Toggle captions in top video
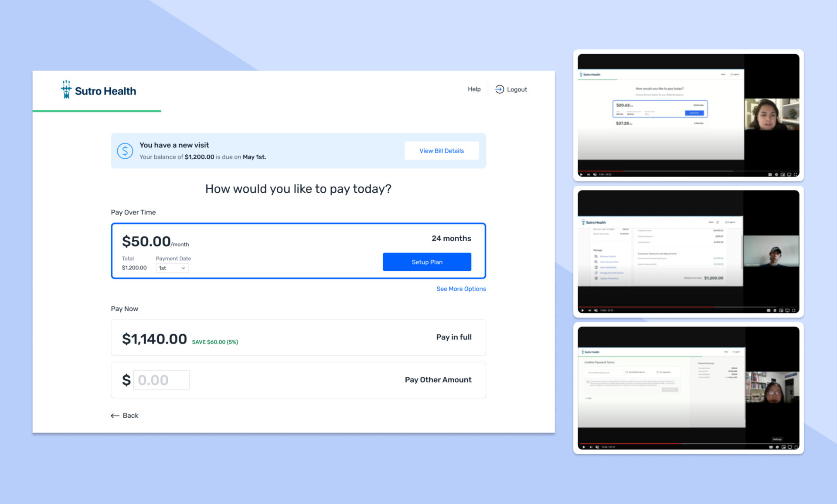The image size is (837, 504). pyautogui.click(x=770, y=174)
